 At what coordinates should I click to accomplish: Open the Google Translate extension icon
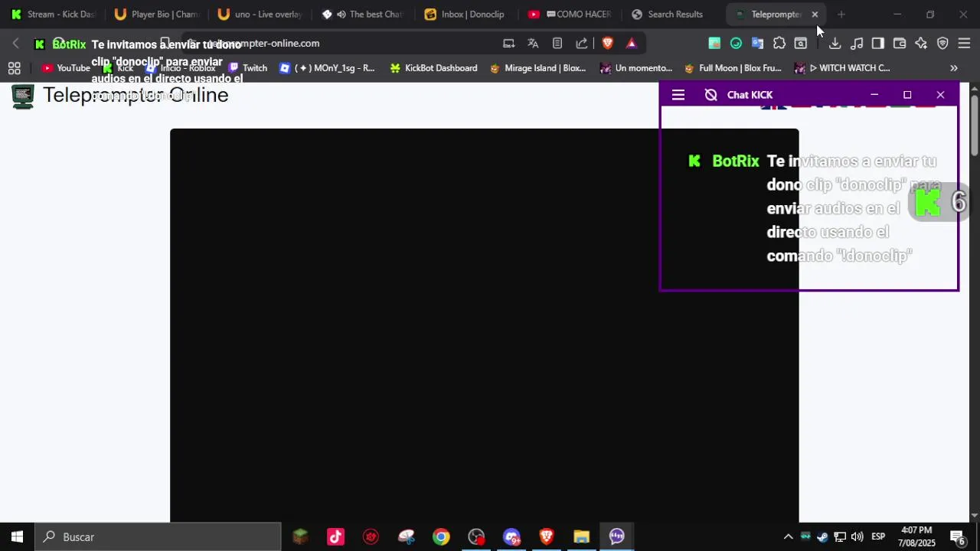tap(757, 44)
